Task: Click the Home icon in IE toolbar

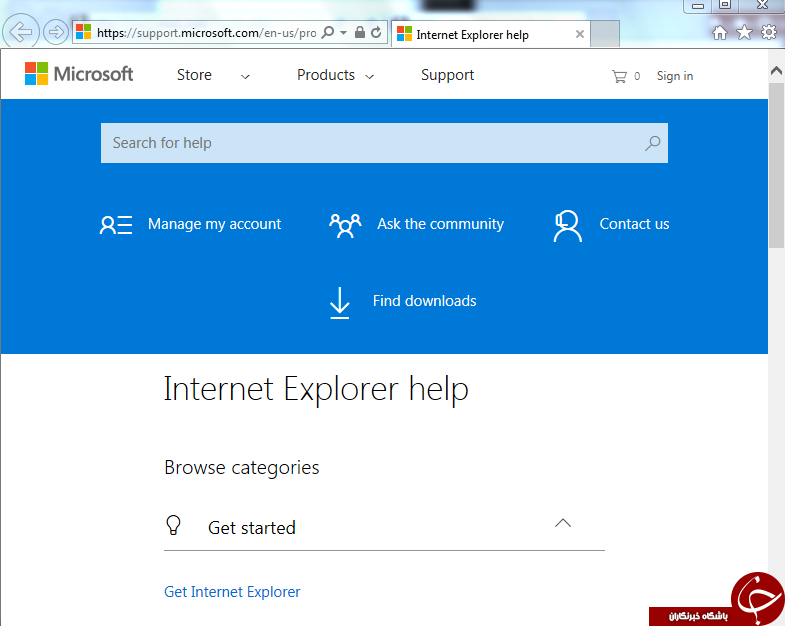Action: coord(720,33)
